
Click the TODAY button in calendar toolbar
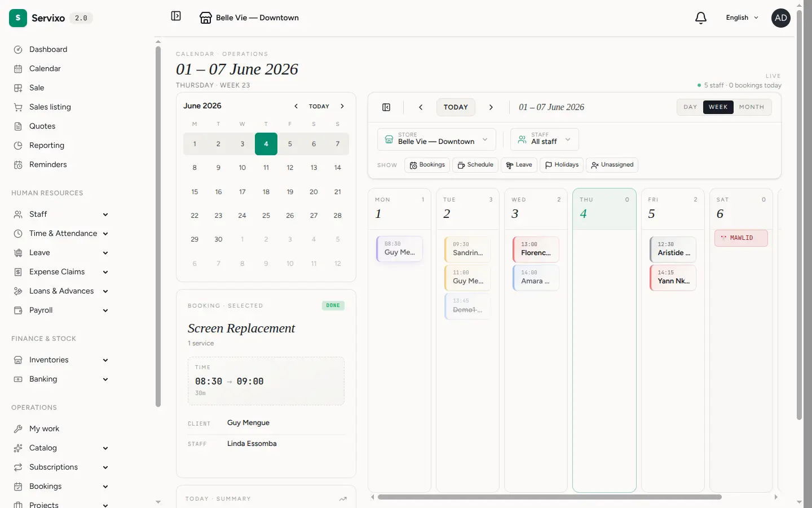(456, 107)
